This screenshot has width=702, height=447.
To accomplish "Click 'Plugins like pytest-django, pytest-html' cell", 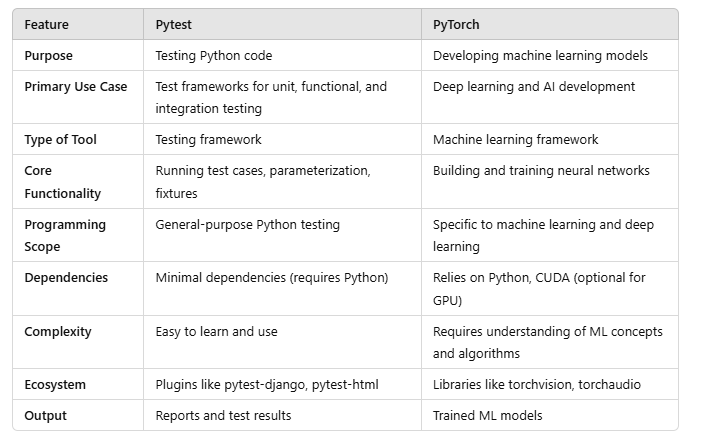I will 267,385.
